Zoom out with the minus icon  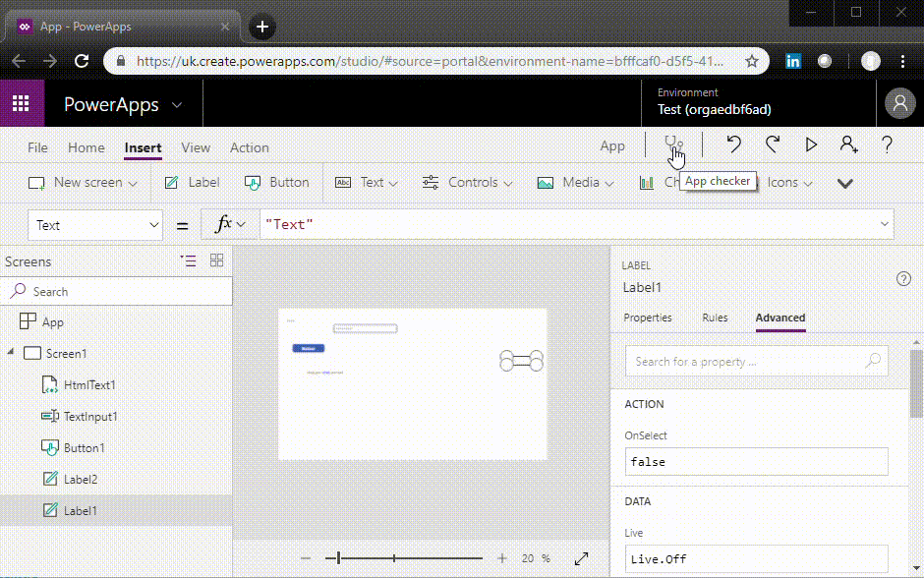coord(306,558)
